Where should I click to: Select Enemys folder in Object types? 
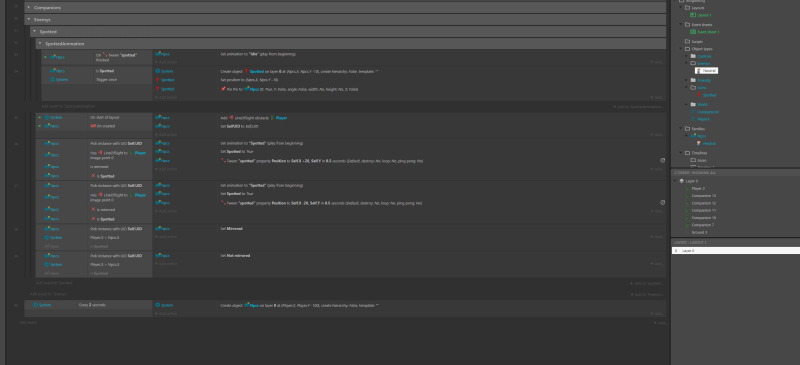point(703,63)
